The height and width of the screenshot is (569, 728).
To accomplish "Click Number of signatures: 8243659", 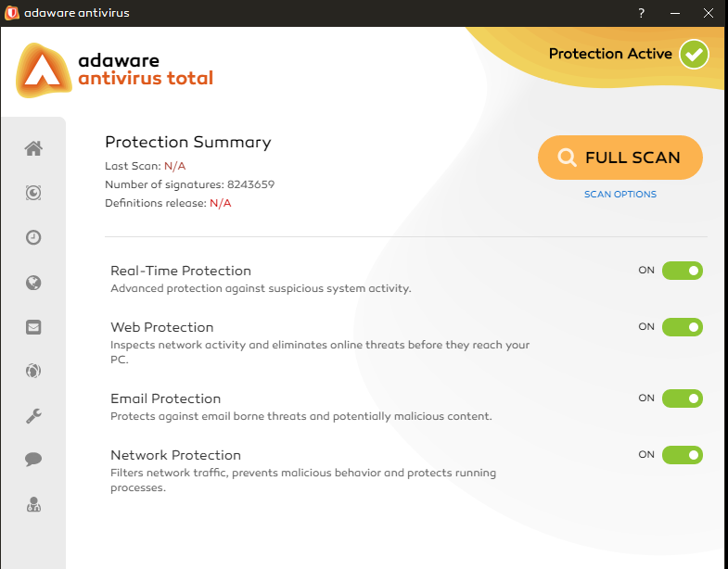I will (189, 184).
